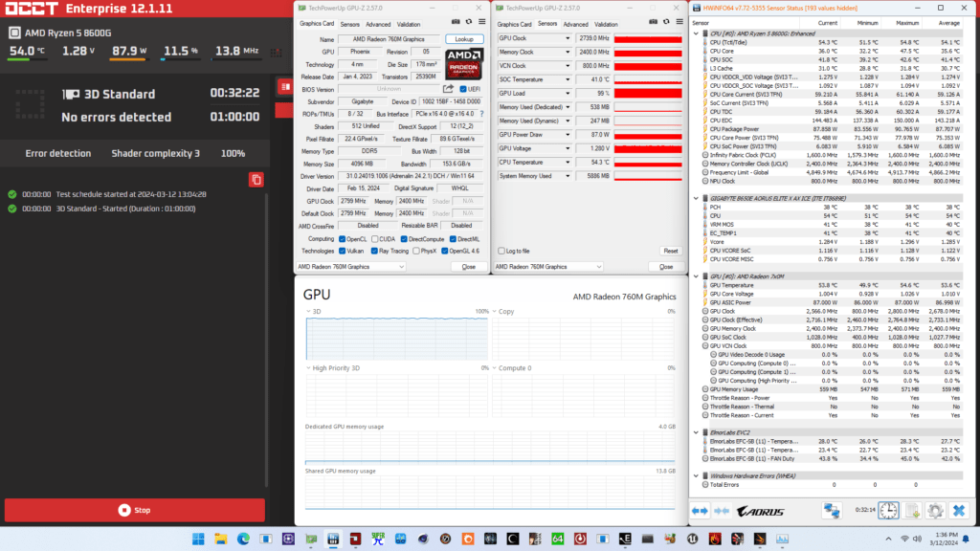Collapse GPU AMD Radeon section in HWiNFO

pos(697,276)
